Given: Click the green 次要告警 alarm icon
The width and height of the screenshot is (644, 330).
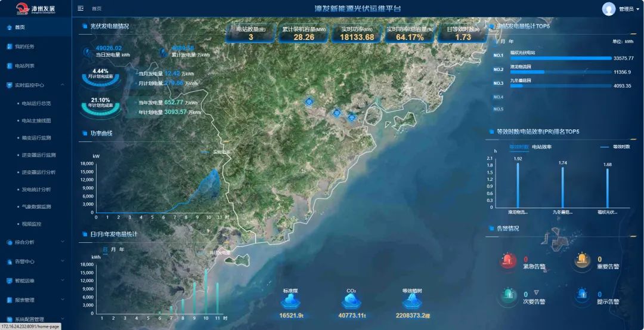Looking at the screenshot, I should pos(508,295).
